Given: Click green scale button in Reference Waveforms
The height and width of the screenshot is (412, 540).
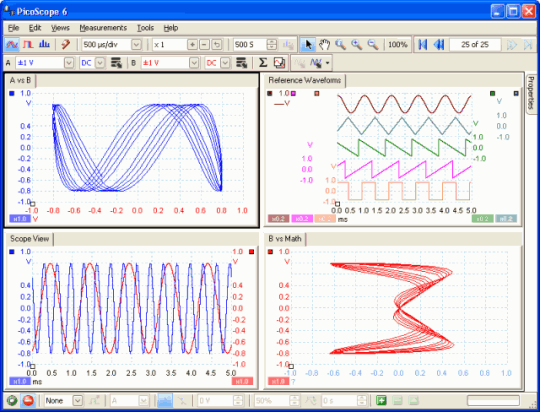Looking at the screenshot, I should click(x=482, y=219).
